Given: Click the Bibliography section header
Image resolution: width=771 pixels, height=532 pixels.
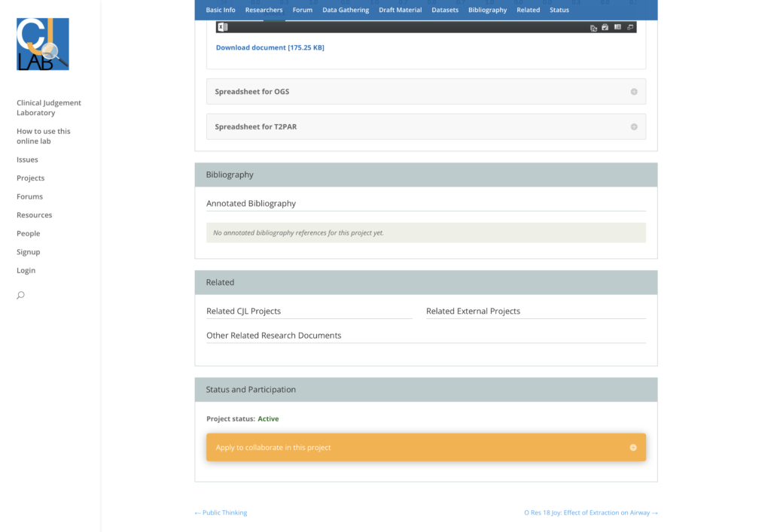Looking at the screenshot, I should [426, 175].
